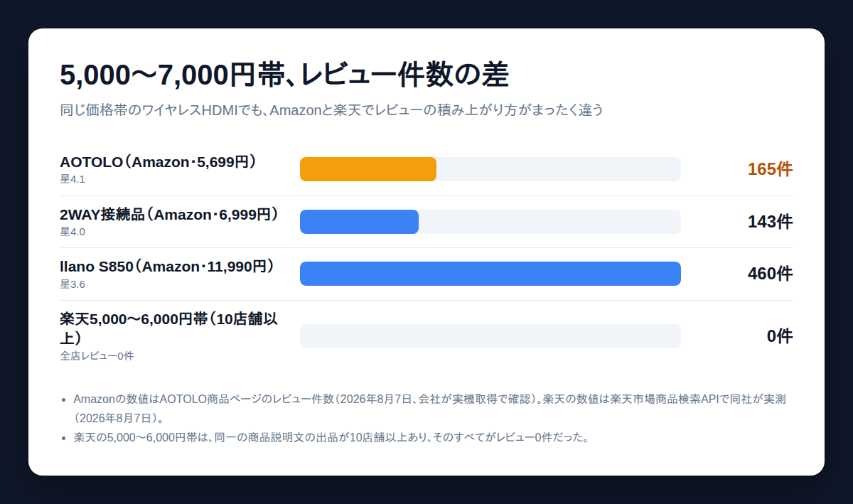Click the 0件 review count

point(780,336)
